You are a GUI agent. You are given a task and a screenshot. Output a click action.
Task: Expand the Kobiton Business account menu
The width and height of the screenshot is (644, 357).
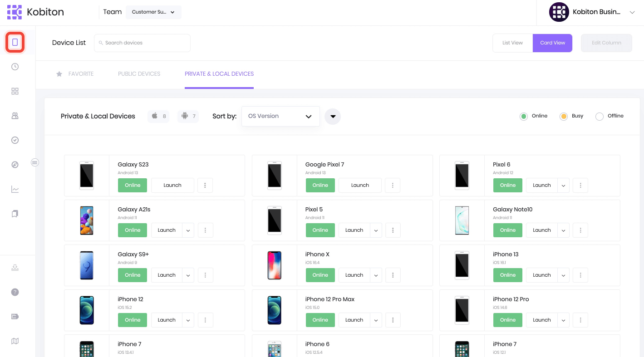(x=632, y=12)
